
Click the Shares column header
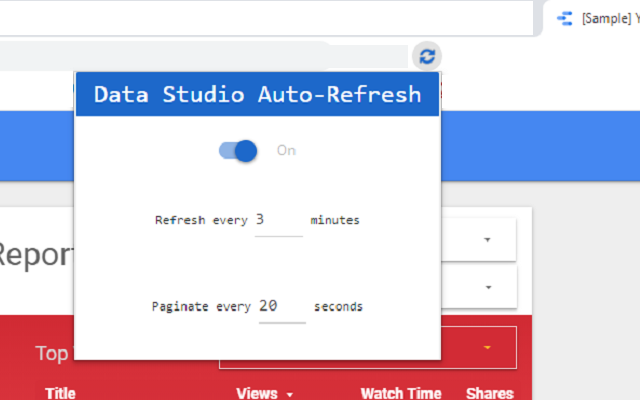[490, 393]
